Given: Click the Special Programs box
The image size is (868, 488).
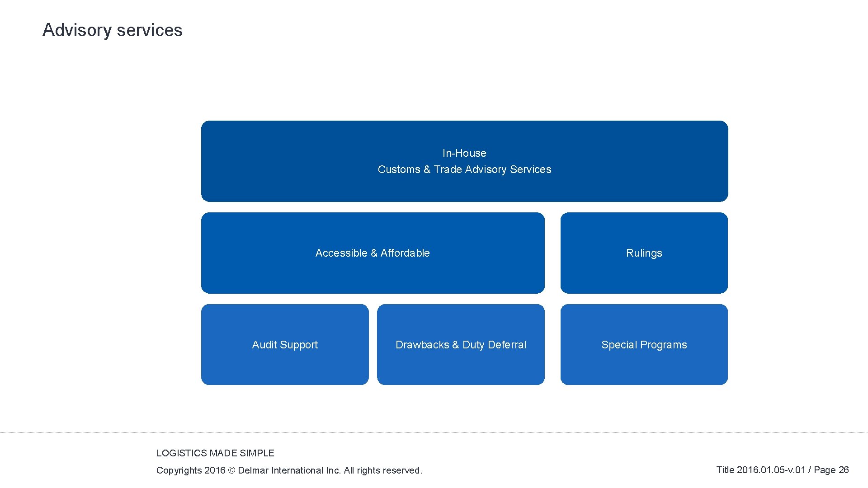Looking at the screenshot, I should click(644, 345).
